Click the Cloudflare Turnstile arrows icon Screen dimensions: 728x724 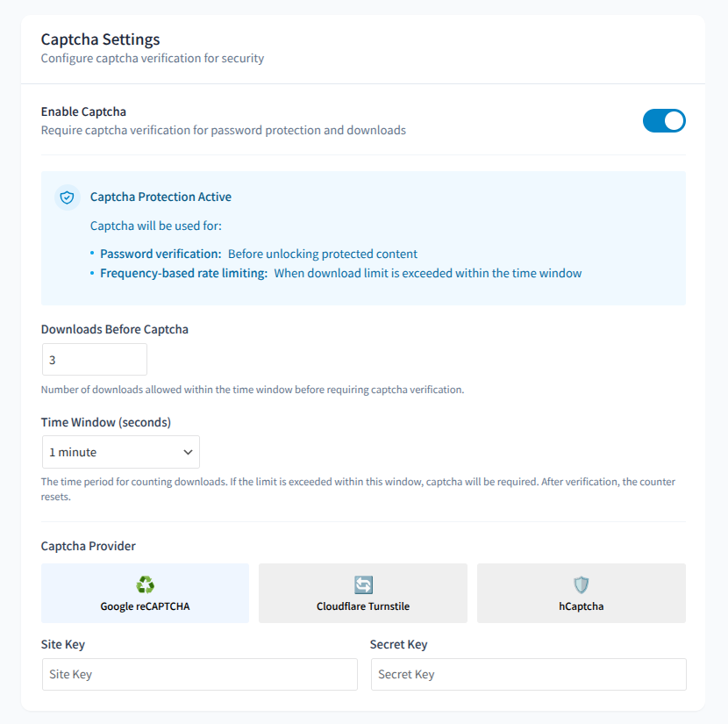(363, 584)
